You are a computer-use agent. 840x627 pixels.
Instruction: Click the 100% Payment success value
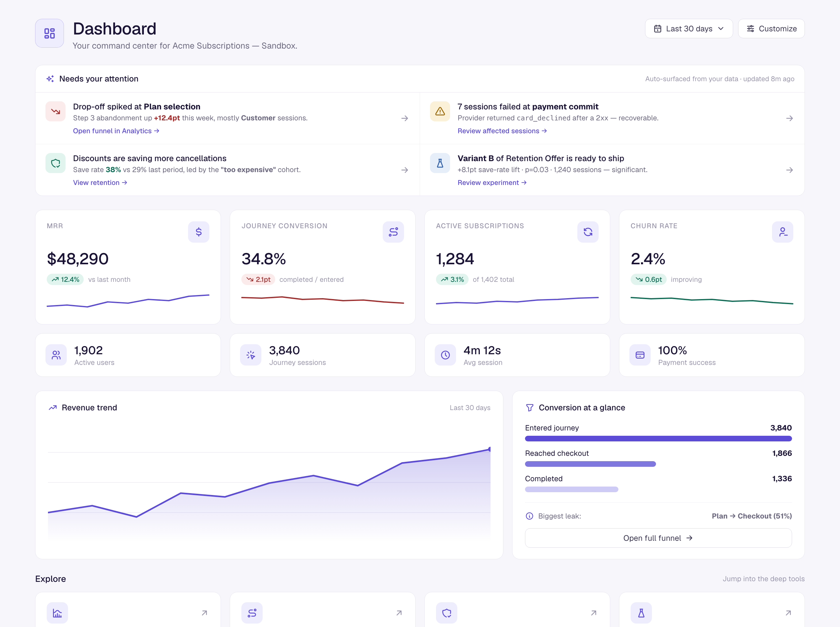[x=672, y=350]
